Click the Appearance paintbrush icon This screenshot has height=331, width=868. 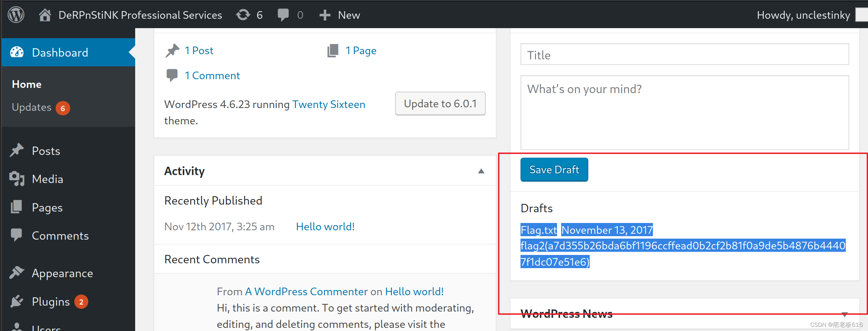(17, 273)
